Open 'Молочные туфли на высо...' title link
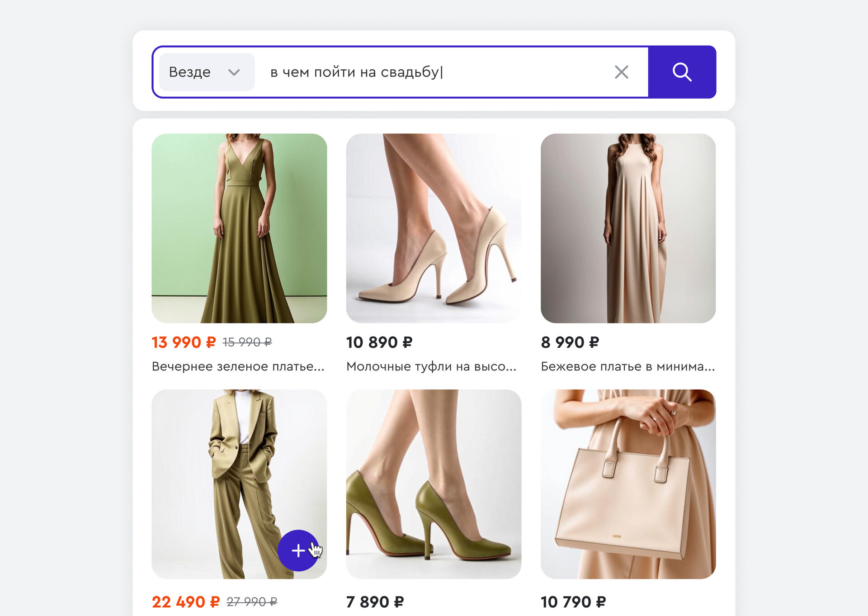The image size is (868, 616). click(x=431, y=366)
